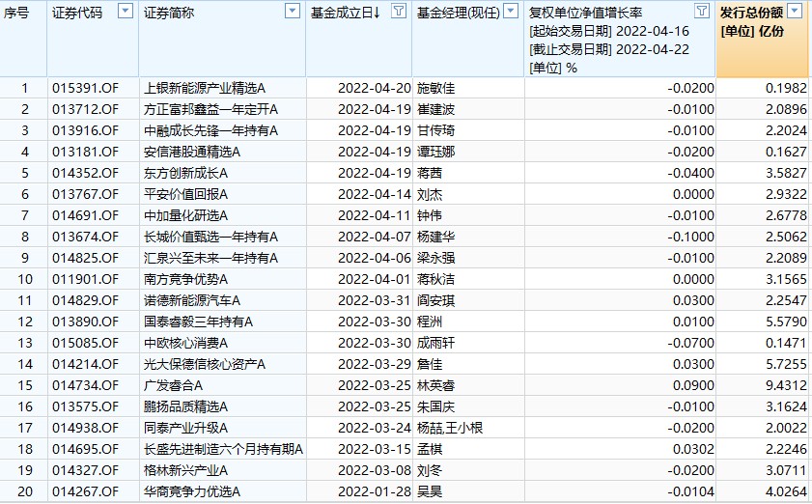Select fund code 014734.OF
The image size is (812, 504).
(85, 385)
